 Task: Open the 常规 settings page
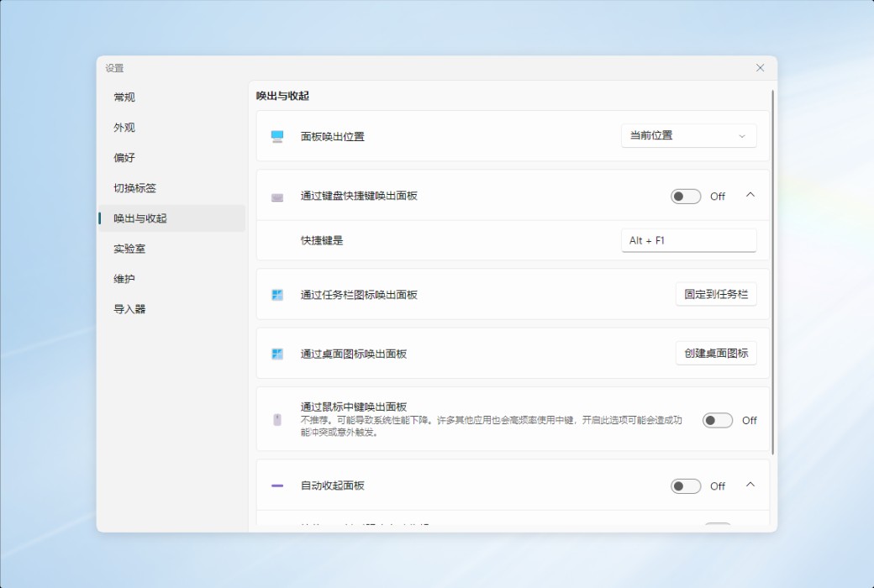pyautogui.click(x=171, y=97)
